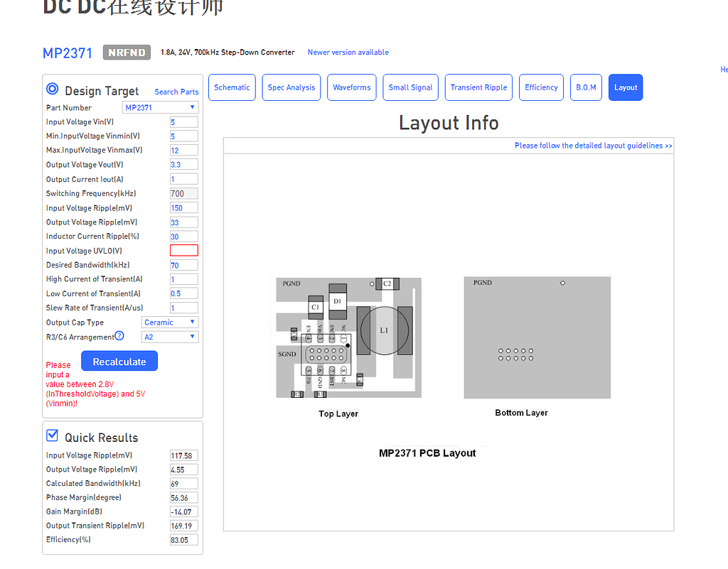The image size is (728, 569).
Task: Select the B.O.M tab
Action: coord(586,87)
